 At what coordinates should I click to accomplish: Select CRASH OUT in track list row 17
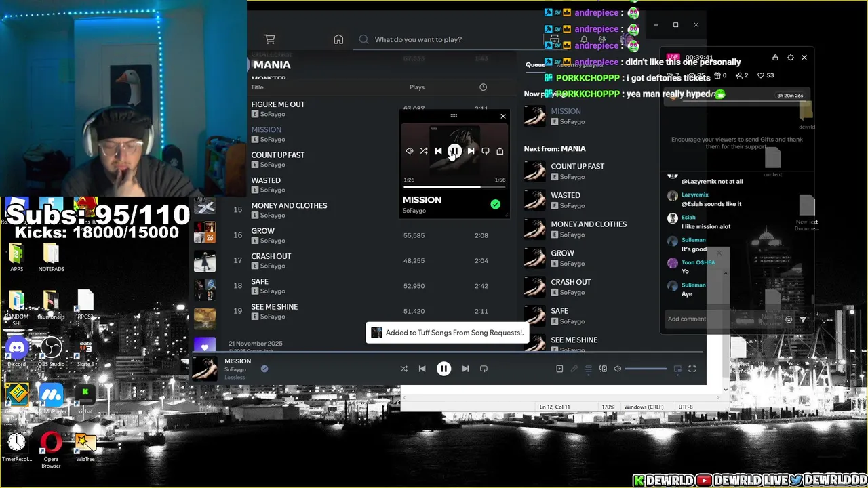(271, 256)
